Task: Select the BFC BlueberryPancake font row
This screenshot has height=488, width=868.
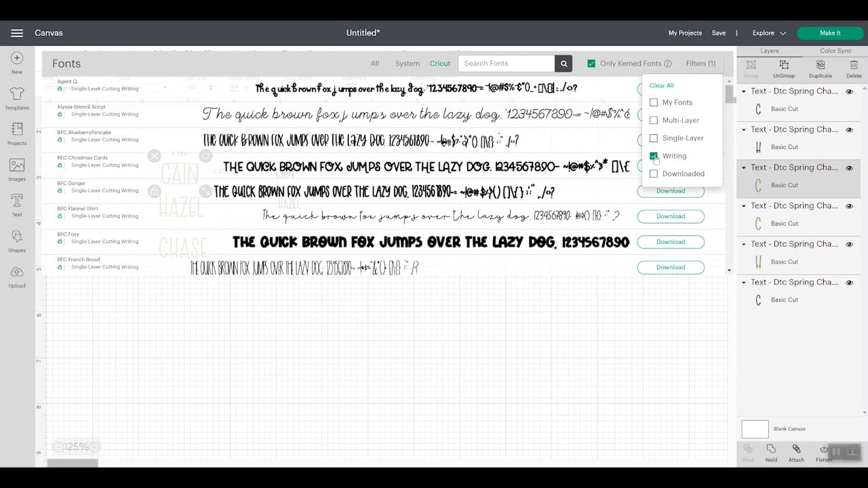Action: coord(384,140)
